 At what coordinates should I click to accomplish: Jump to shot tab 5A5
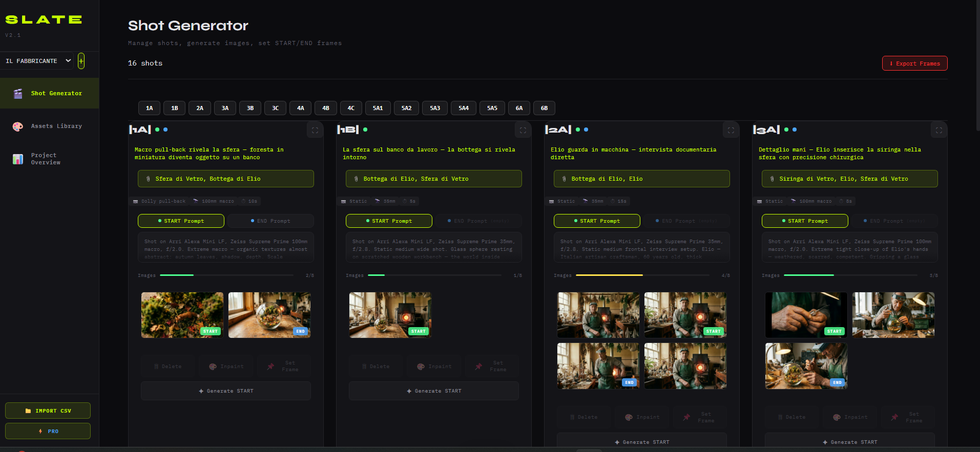pos(492,108)
